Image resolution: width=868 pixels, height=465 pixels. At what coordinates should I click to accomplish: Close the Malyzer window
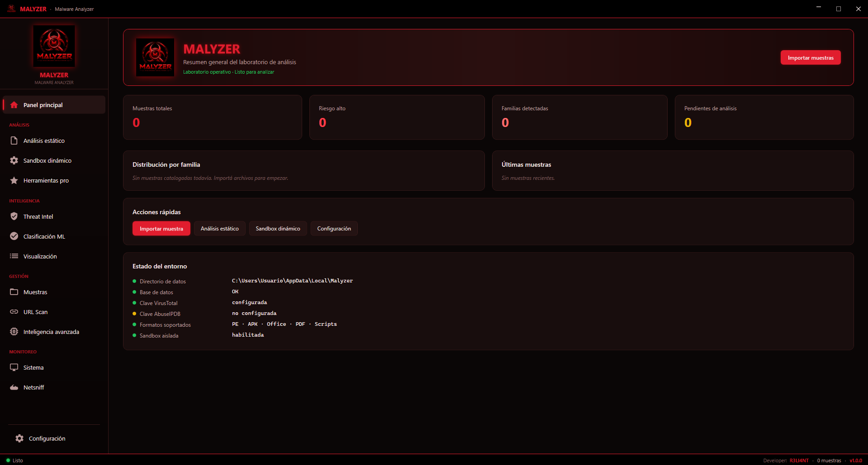tap(858, 9)
